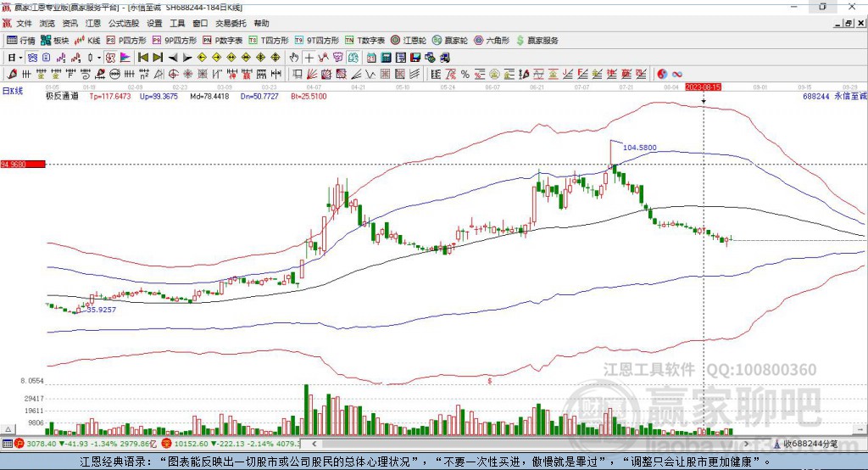Viewport: 868px width, 470px height.
Task: Click the 沪 Shanghai index status icon
Action: click(x=19, y=444)
